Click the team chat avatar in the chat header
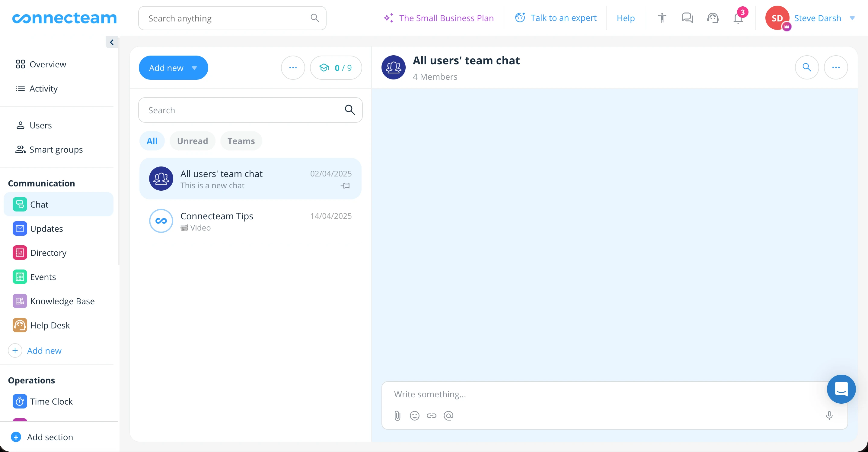Viewport: 868px width, 452px height. 393,67
